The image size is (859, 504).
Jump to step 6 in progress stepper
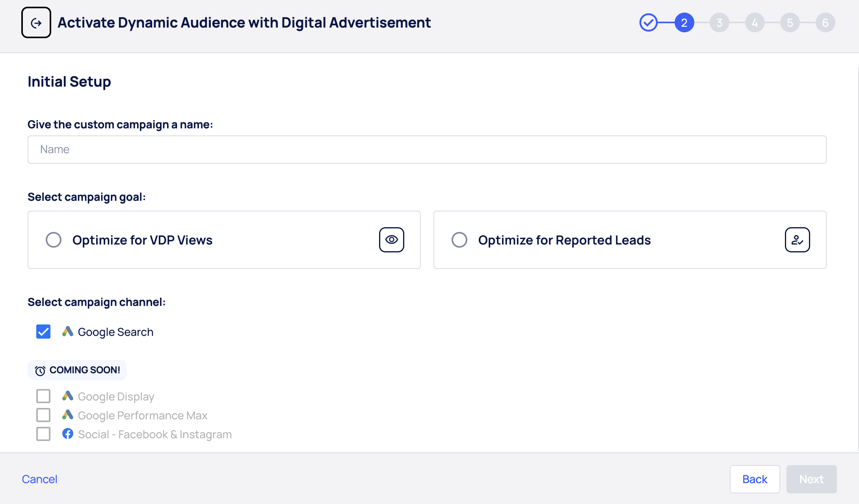pyautogui.click(x=825, y=23)
